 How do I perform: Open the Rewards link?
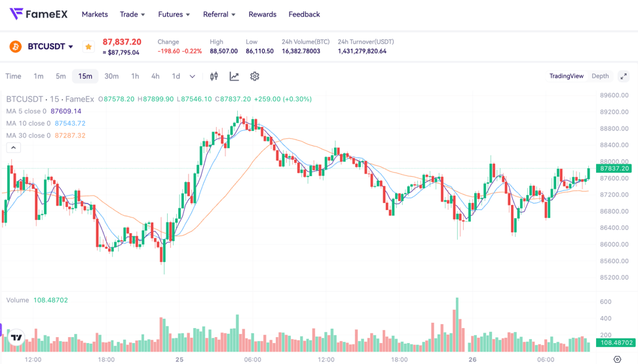262,14
